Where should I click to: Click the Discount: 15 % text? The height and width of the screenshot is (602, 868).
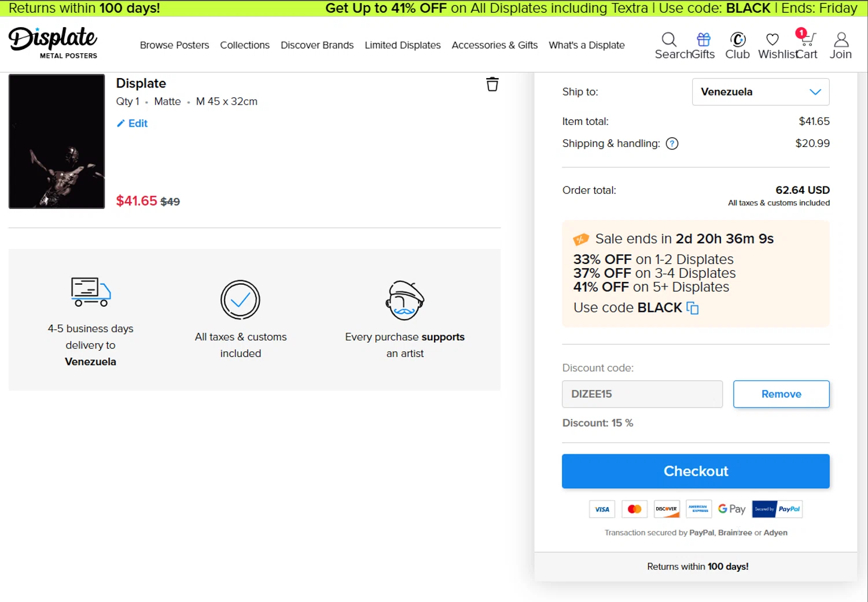point(598,423)
